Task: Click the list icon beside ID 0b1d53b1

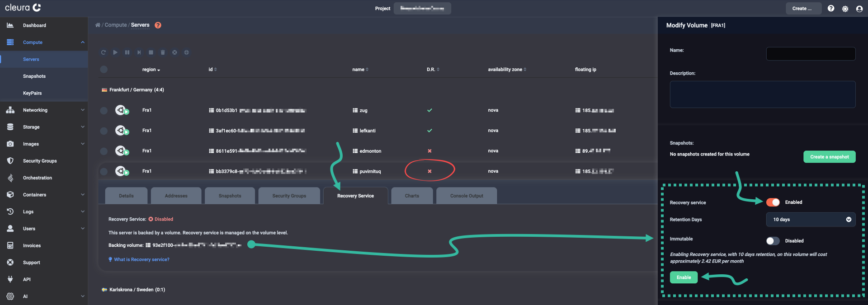Action: (211, 110)
